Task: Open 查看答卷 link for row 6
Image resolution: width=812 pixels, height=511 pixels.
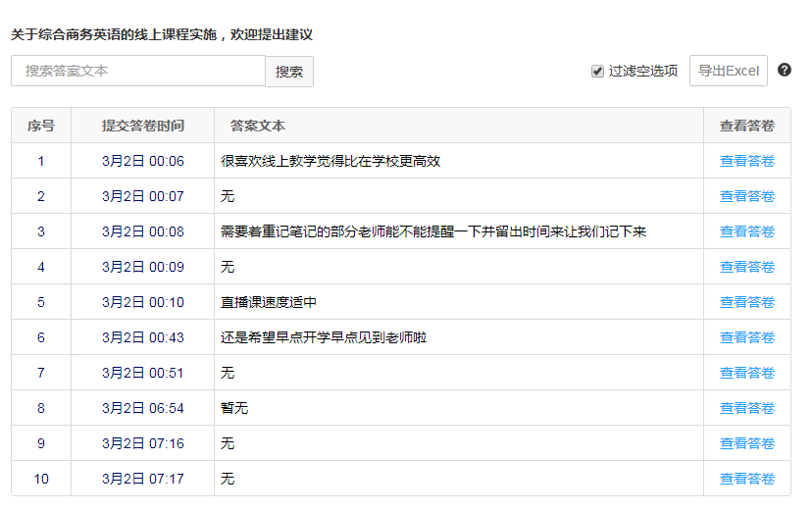Action: pos(746,337)
